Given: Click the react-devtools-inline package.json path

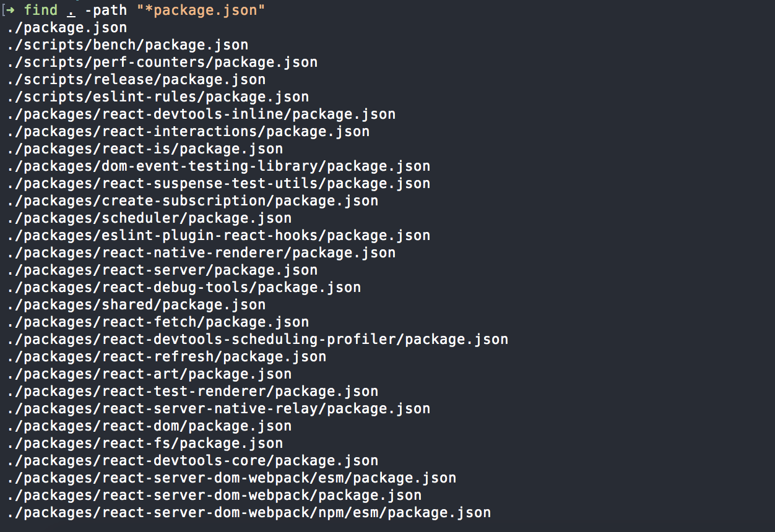Looking at the screenshot, I should [202, 114].
